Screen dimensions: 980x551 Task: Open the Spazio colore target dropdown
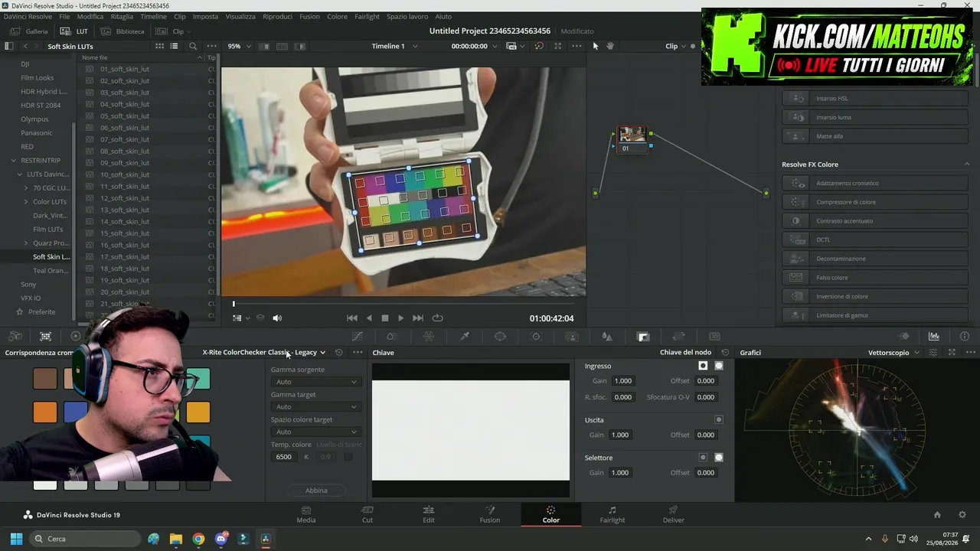coord(315,432)
